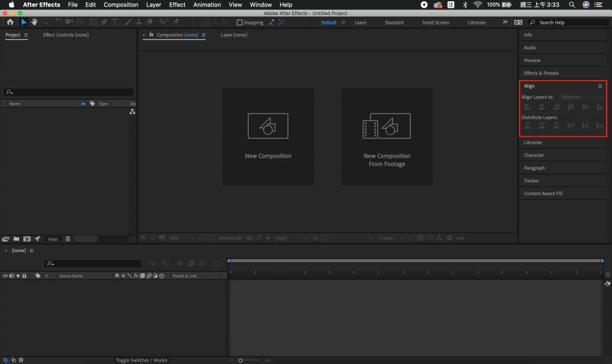Open the Composition menu in menu bar
Image resolution: width=612 pixels, height=364 pixels.
(x=121, y=5)
